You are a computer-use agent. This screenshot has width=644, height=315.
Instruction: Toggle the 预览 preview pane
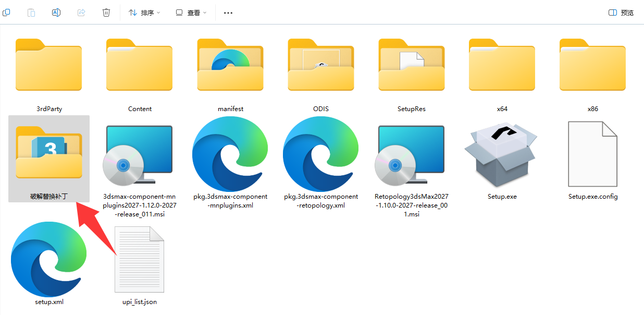[x=621, y=13]
